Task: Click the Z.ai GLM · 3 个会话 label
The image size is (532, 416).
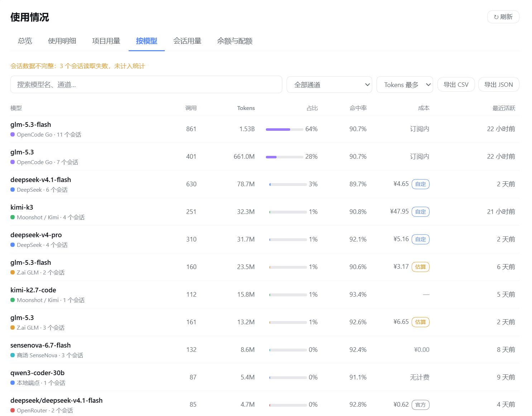Action: (x=40, y=328)
